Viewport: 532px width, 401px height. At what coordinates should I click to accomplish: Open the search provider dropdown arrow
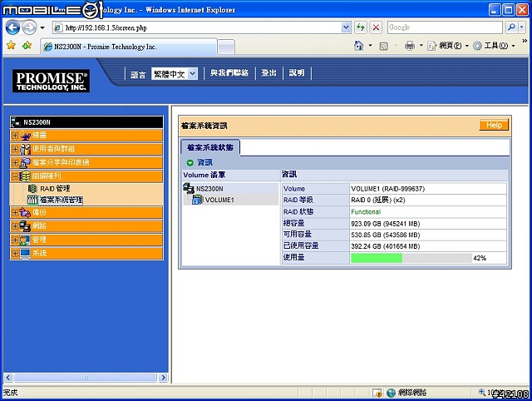tap(522, 27)
